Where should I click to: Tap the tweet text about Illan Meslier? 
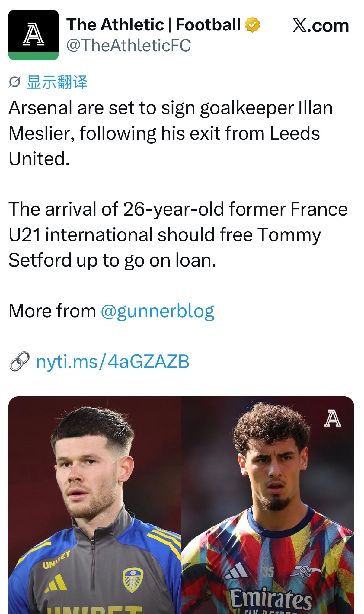coord(171,133)
